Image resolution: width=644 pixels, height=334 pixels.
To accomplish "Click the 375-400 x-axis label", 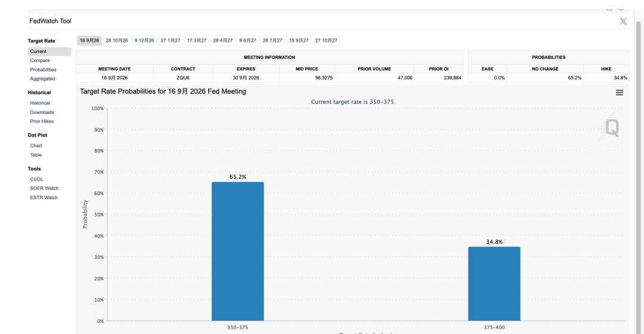I will click(494, 327).
